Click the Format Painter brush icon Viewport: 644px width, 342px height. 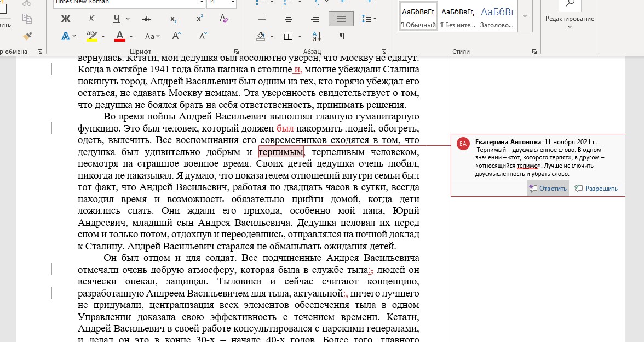click(x=27, y=36)
